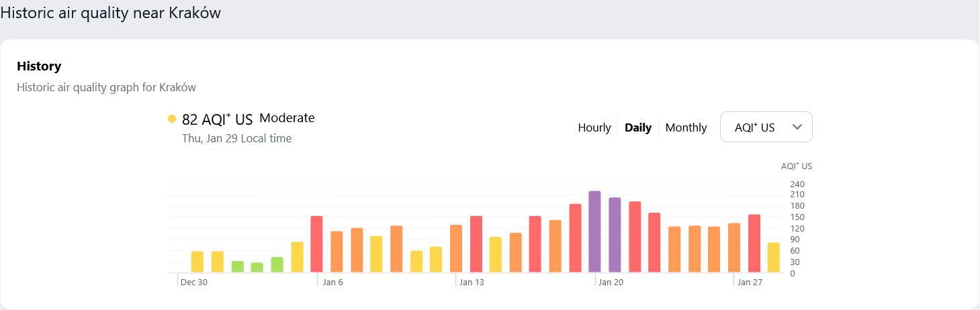Click the 'History' section heading
This screenshot has height=310, width=980.
coord(39,66)
